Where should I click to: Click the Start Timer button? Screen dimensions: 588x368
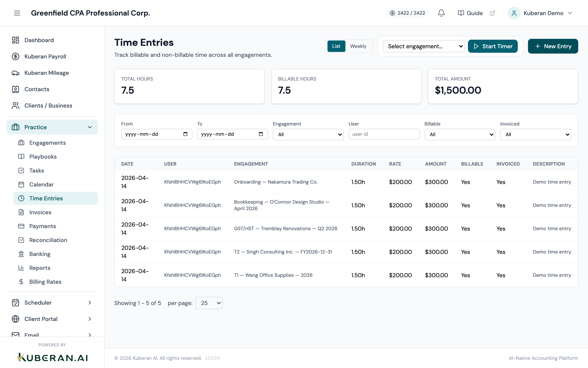click(x=493, y=46)
